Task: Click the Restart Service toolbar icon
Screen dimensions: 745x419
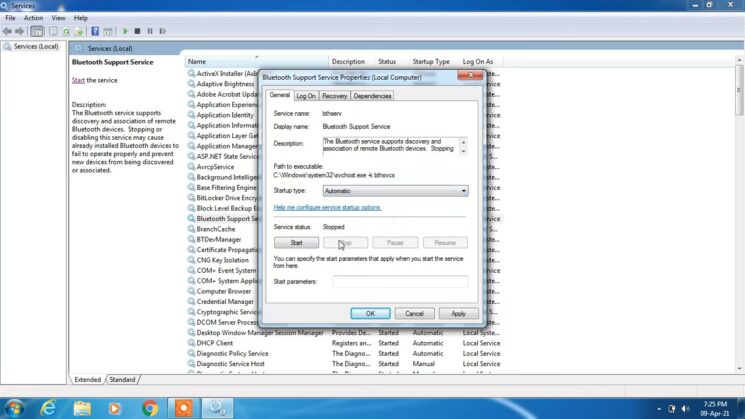Action: [x=163, y=31]
